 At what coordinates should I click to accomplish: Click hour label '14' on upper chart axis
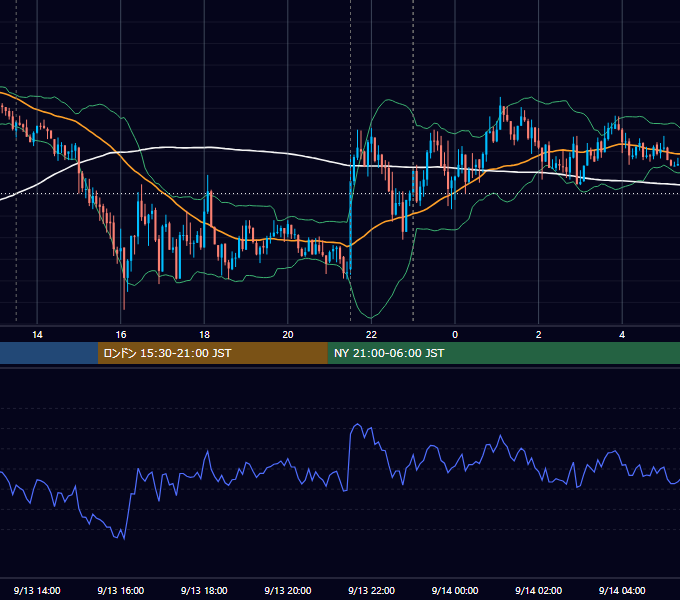(37, 335)
